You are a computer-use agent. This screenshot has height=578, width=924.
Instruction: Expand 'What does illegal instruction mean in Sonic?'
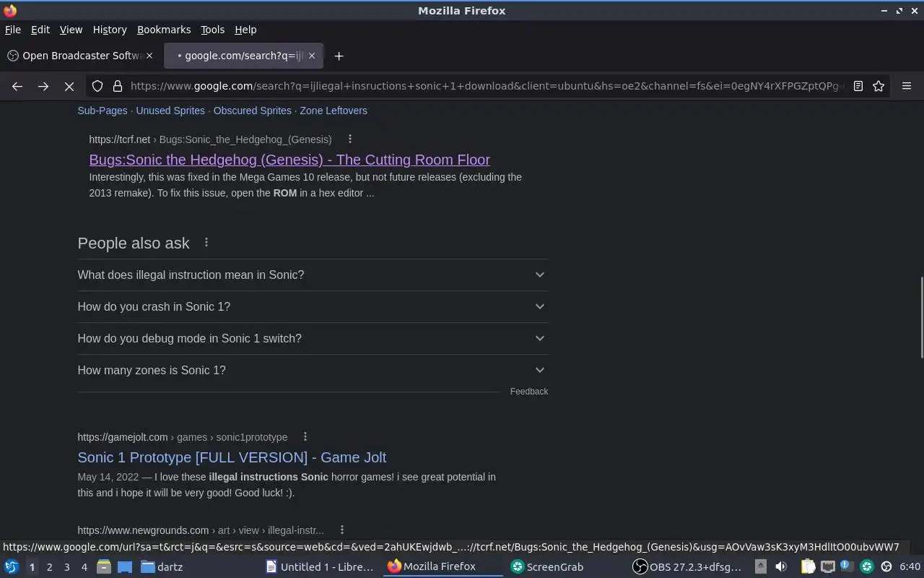point(313,275)
